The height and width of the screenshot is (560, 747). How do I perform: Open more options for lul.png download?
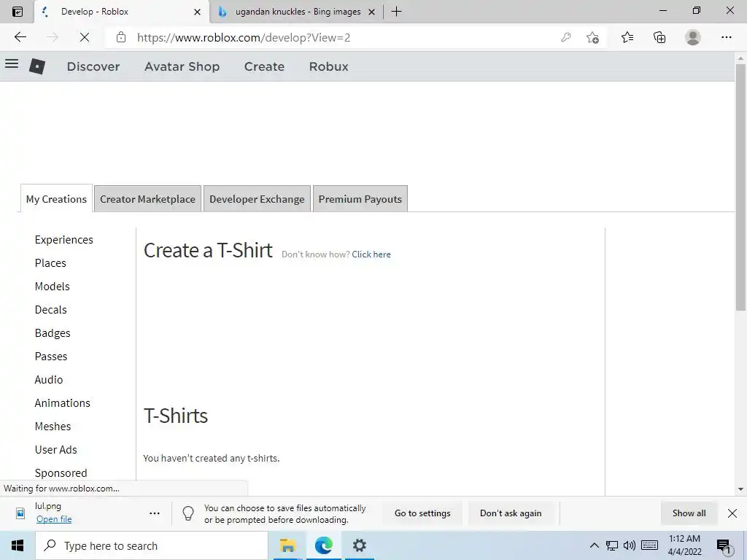(155, 513)
